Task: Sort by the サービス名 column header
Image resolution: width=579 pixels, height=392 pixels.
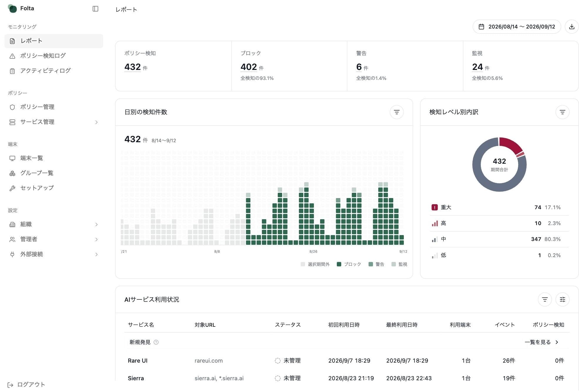Action: tap(141, 325)
